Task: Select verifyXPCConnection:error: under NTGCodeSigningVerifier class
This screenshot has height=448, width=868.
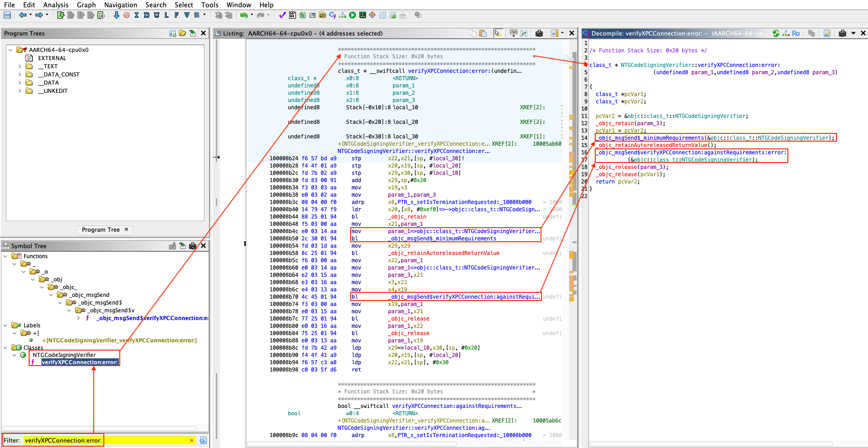Action: pos(80,362)
